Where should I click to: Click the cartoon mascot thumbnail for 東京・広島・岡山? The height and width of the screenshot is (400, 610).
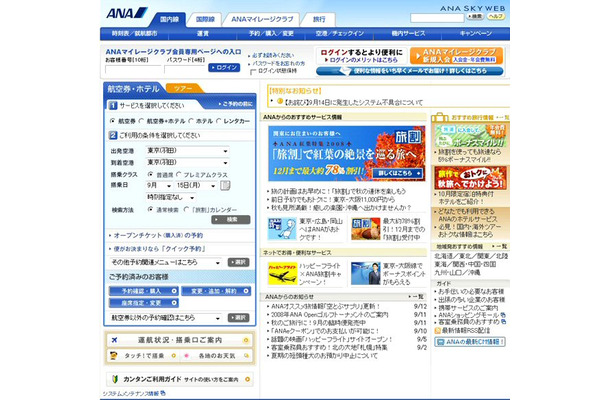282,229
